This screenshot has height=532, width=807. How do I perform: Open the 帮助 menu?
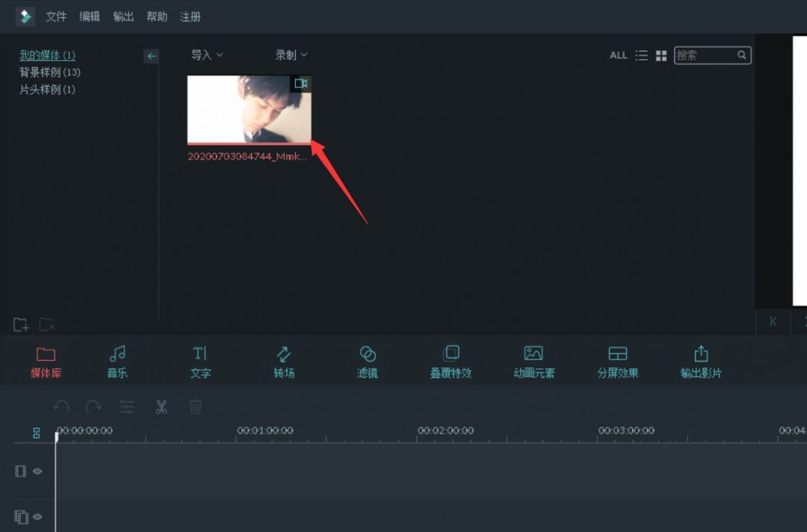point(156,16)
